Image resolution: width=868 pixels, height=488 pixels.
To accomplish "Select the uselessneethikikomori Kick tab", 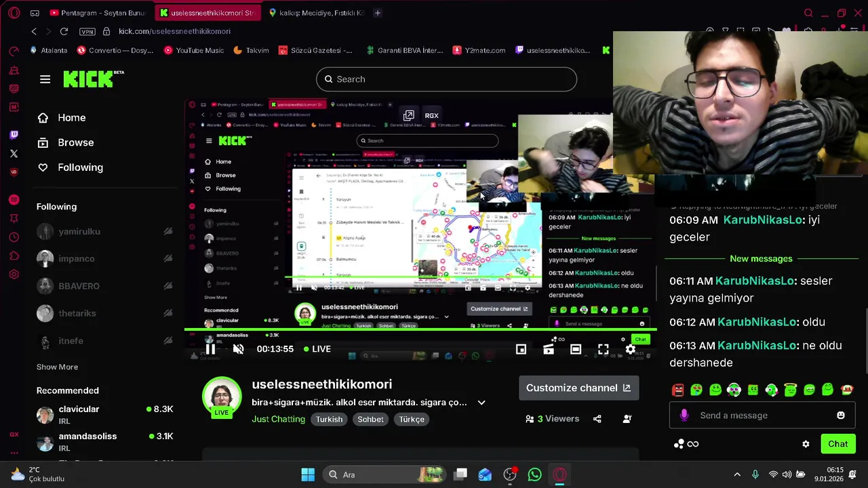I will 207,13.
